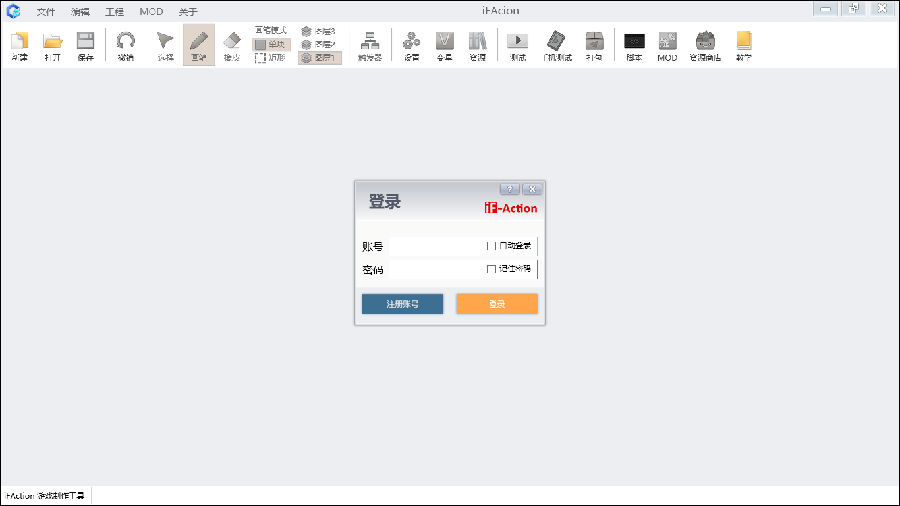Check the remember password (记住密码) box

click(x=492, y=269)
